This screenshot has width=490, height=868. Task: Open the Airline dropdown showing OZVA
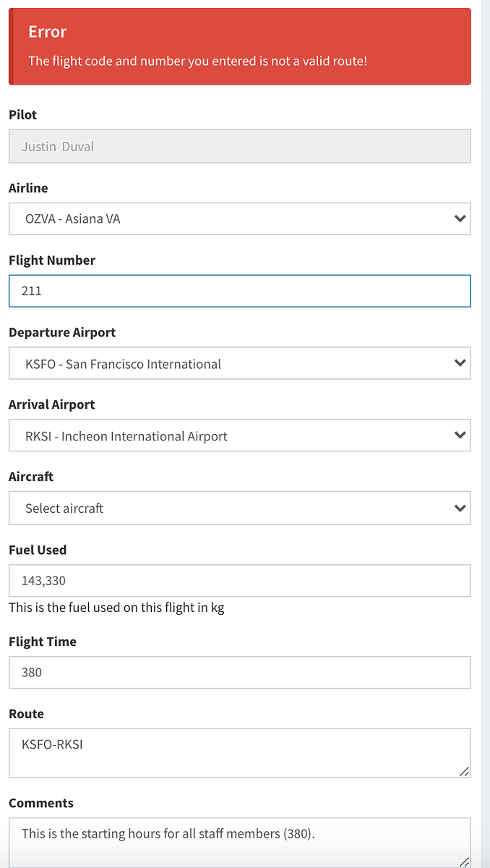(x=239, y=218)
